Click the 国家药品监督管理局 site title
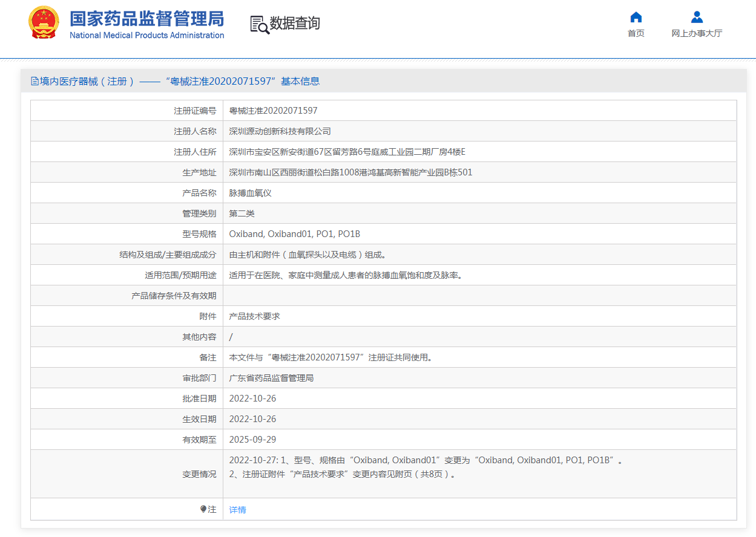756x537 pixels. point(147,18)
